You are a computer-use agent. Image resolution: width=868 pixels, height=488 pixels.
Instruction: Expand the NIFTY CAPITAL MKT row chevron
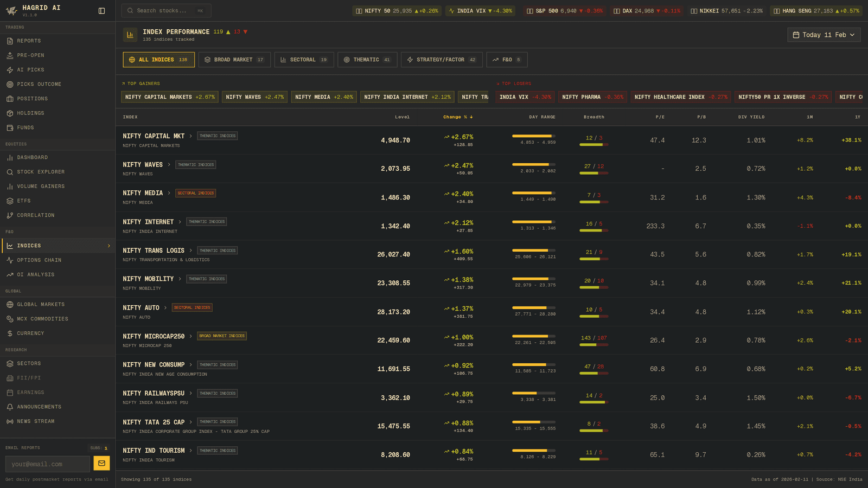pyautogui.click(x=190, y=136)
